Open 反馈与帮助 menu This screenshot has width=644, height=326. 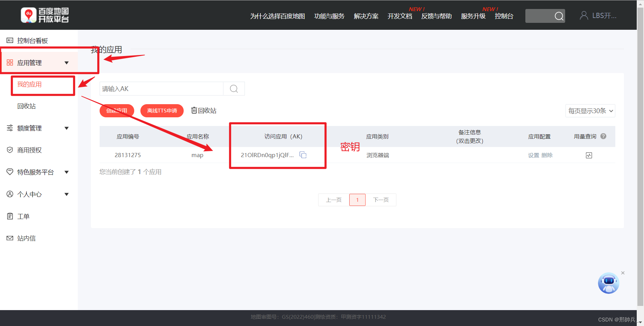436,16
